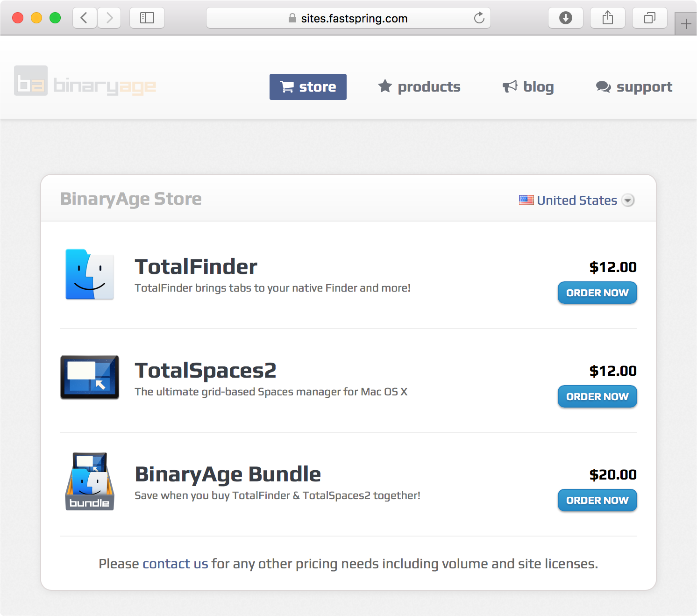Screen dimensions: 697x616
Task: Close the Safari window with red button
Action: (18, 18)
